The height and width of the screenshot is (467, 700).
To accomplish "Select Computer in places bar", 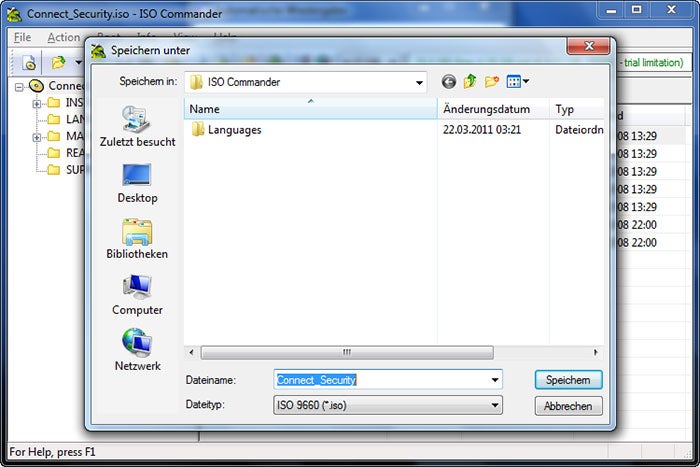I will click(138, 295).
